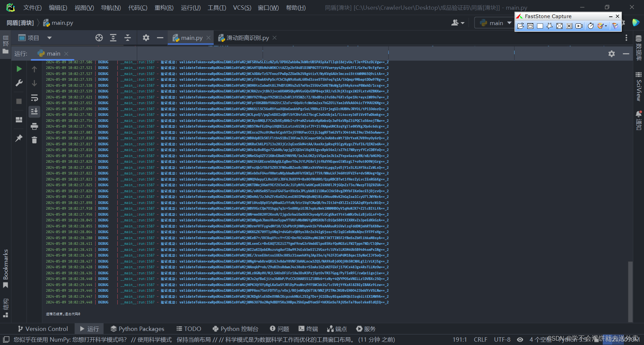Restore run window layout icon
The width and height of the screenshot is (644, 345).
[x=19, y=120]
